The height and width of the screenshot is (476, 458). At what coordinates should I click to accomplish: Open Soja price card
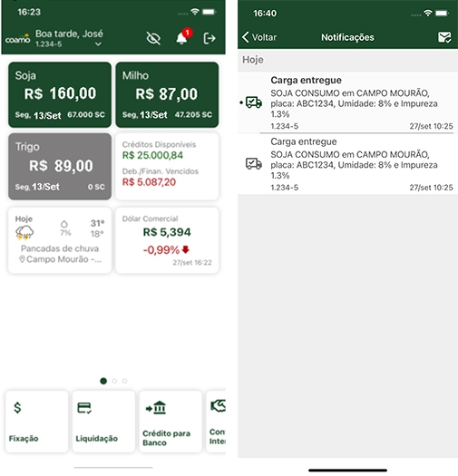(x=60, y=94)
